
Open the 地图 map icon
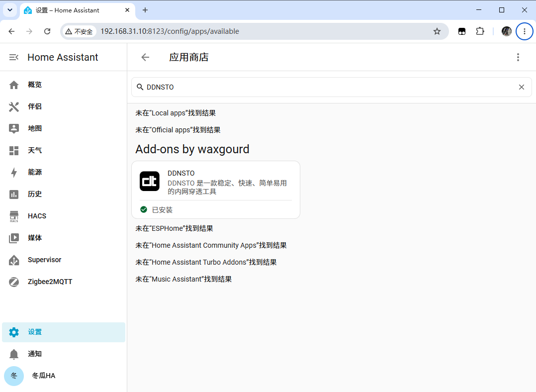pos(14,129)
